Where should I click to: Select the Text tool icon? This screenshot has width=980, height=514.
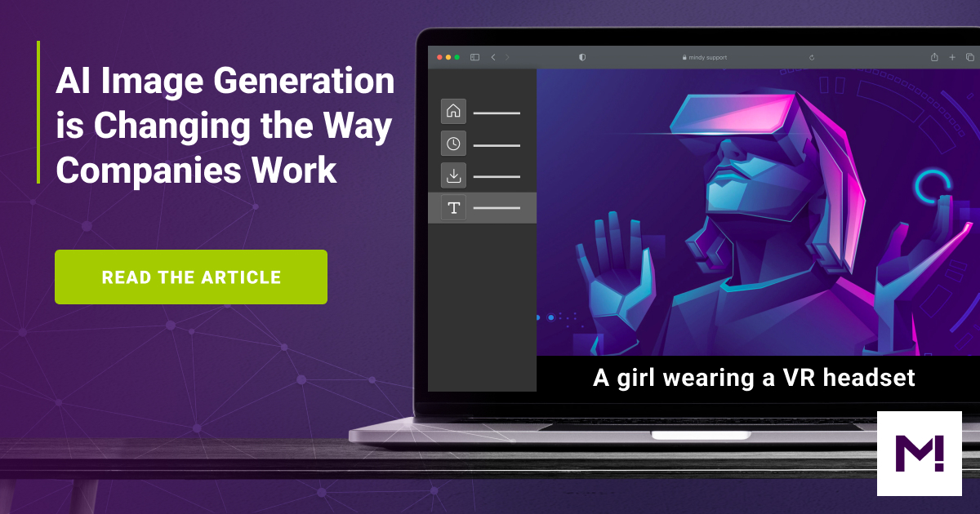click(x=453, y=208)
